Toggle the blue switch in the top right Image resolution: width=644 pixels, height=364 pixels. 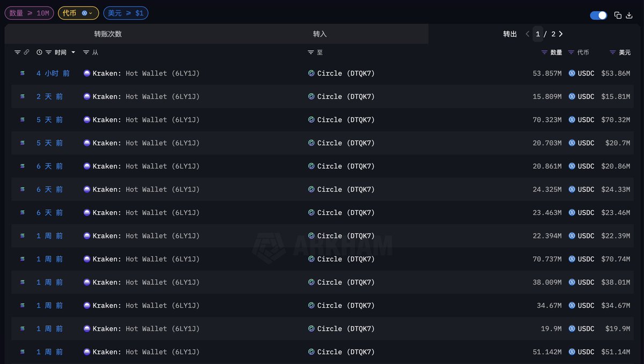coord(598,16)
